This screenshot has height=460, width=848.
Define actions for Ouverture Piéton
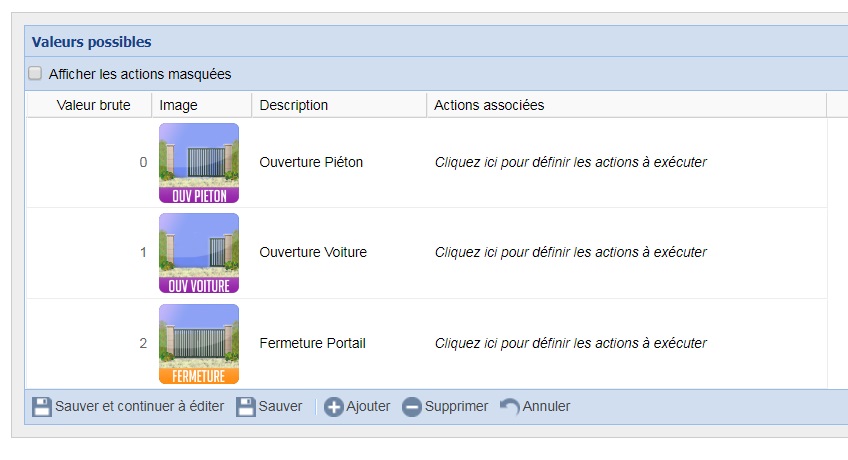pos(570,162)
